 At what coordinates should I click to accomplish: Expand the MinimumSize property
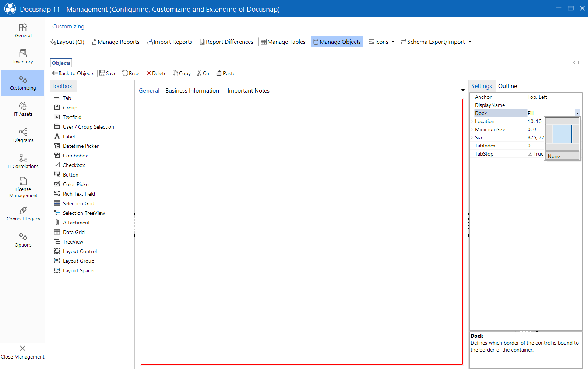pos(472,129)
